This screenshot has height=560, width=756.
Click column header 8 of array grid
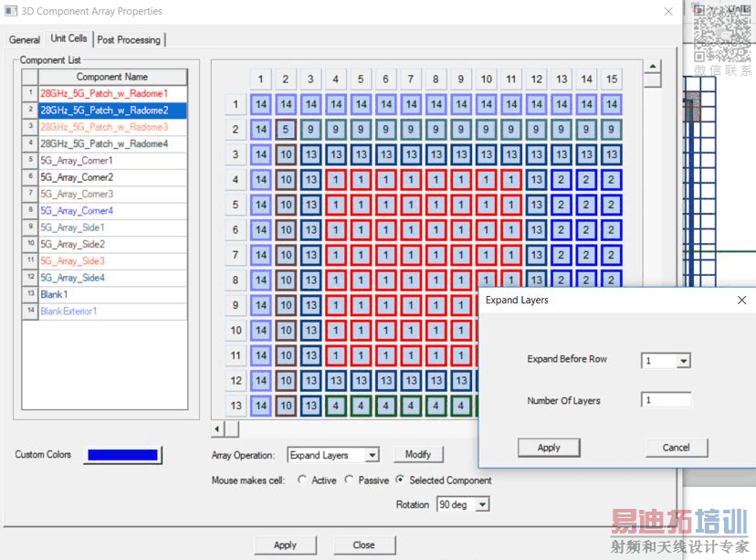436,79
